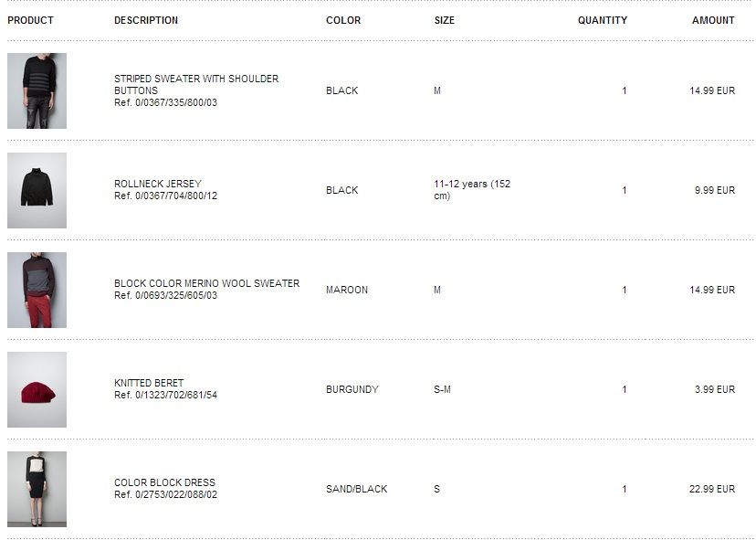Screen dimensions: 756x540
Task: Click the PRODUCT column header
Action: tap(30, 20)
